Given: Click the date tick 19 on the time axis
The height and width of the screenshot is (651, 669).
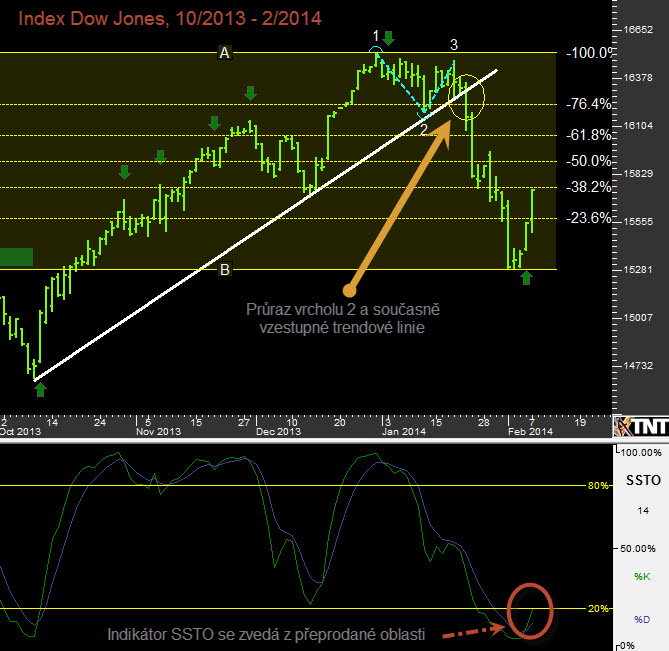Looking at the screenshot, I should 580,423.
